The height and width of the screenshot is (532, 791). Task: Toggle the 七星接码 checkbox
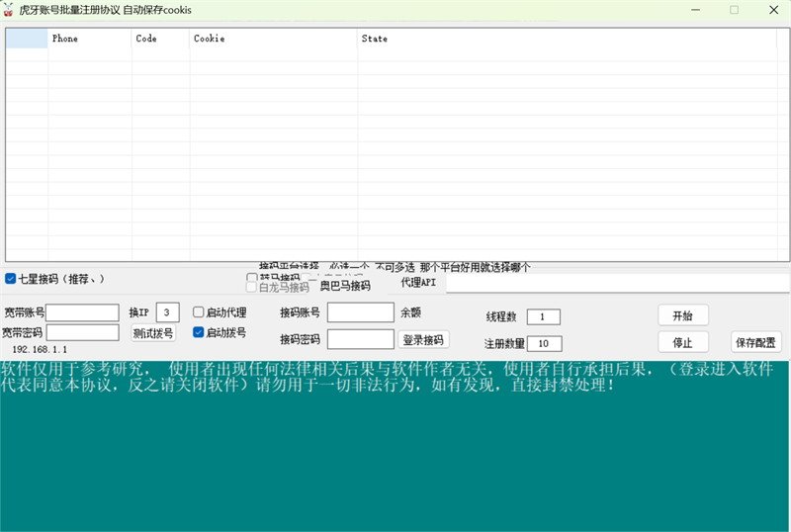pos(10,278)
